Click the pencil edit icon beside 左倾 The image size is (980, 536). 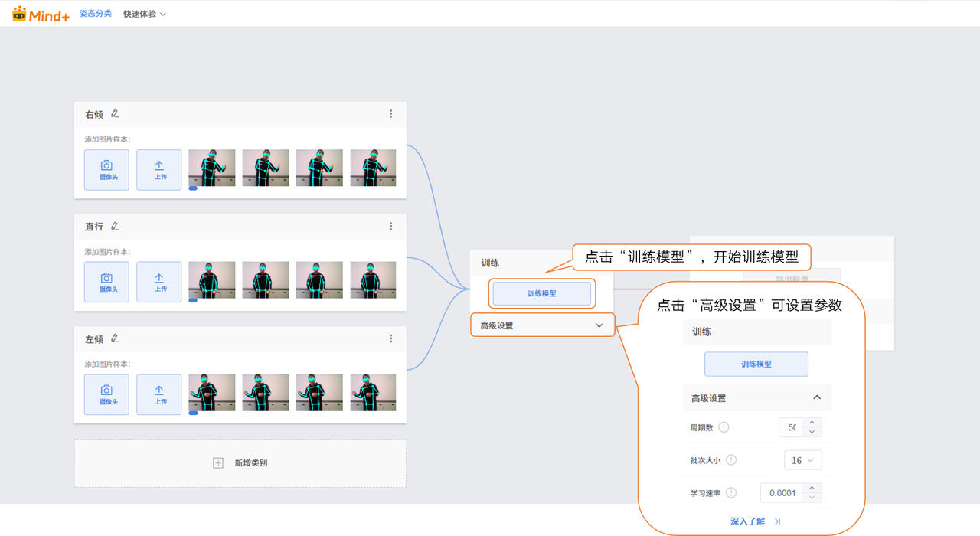click(115, 338)
